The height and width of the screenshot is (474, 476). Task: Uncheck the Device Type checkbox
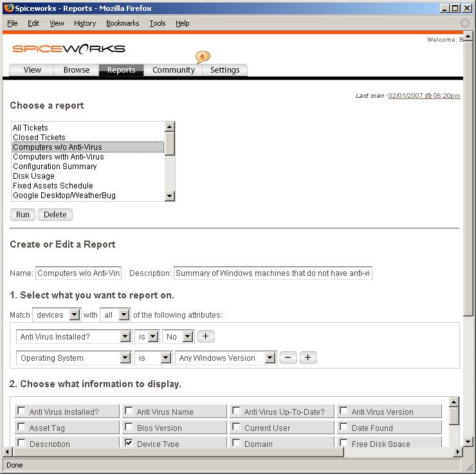coord(129,442)
